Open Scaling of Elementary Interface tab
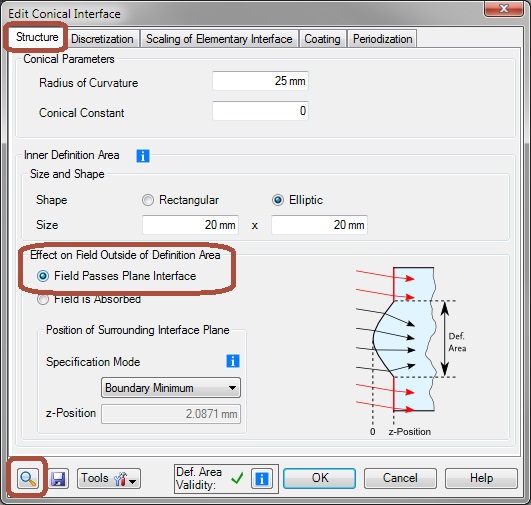Screen dimensions: 531x505 tap(219, 39)
